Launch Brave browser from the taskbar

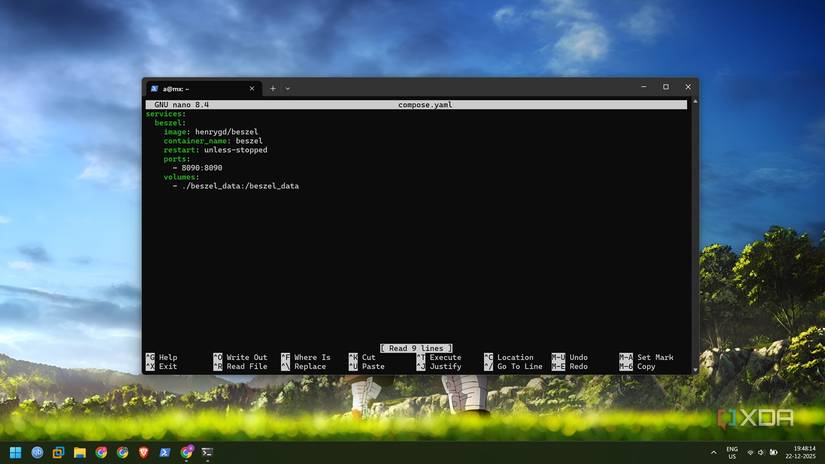tap(144, 452)
